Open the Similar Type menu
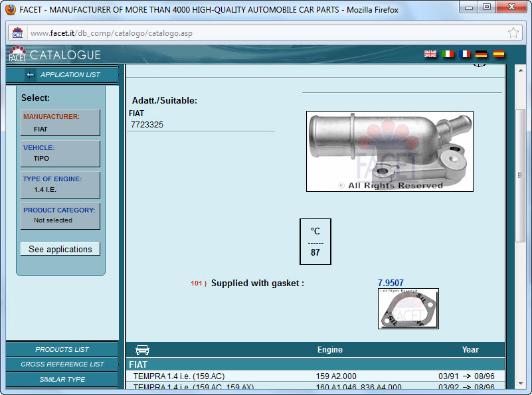The image size is (532, 395). 62,380
